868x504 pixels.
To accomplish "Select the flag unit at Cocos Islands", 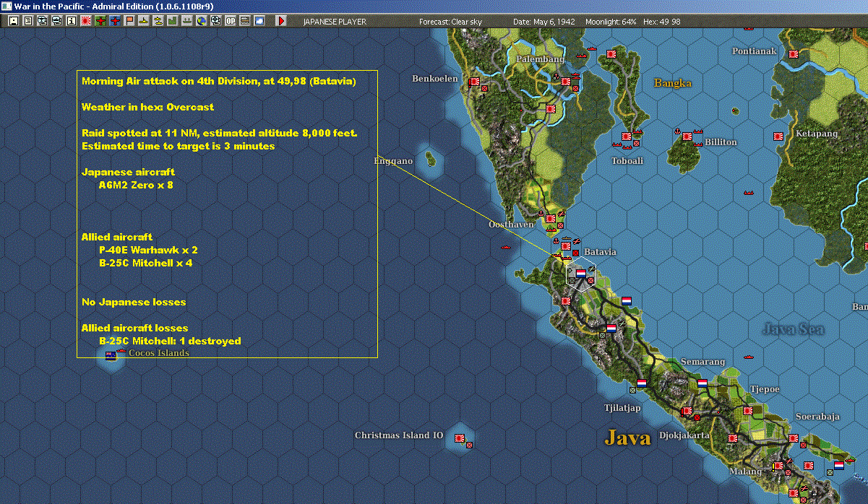I will tap(111, 355).
